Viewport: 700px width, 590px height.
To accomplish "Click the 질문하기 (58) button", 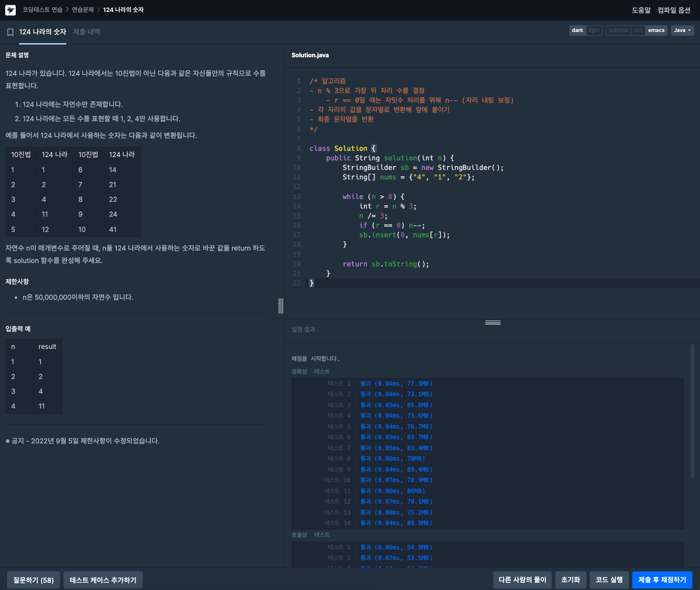I will point(33,580).
